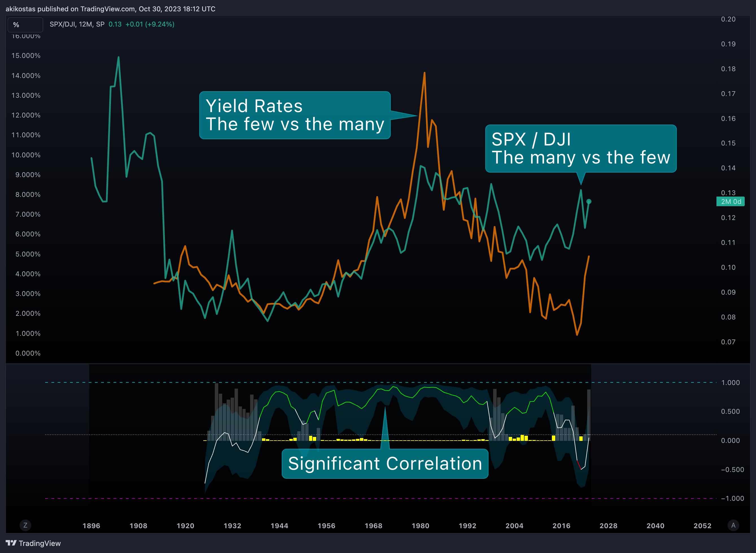Click the 1980 time axis label
This screenshot has width=756, height=553.
(420, 526)
